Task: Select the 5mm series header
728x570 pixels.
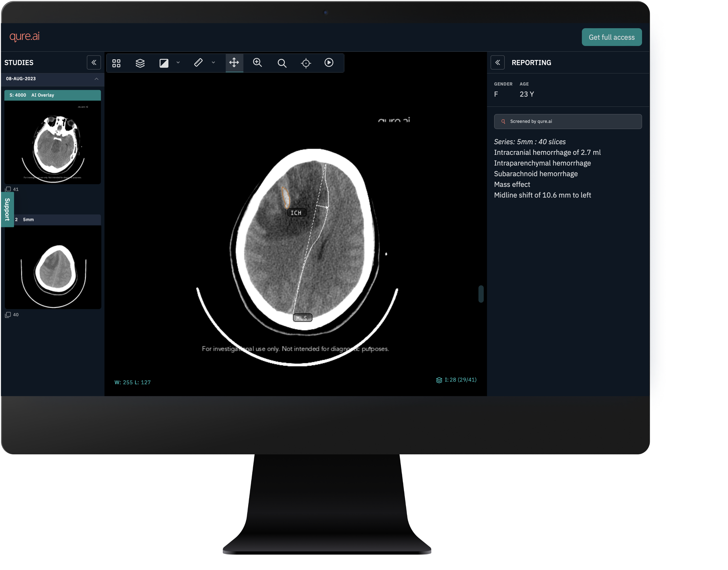Action: click(x=53, y=220)
